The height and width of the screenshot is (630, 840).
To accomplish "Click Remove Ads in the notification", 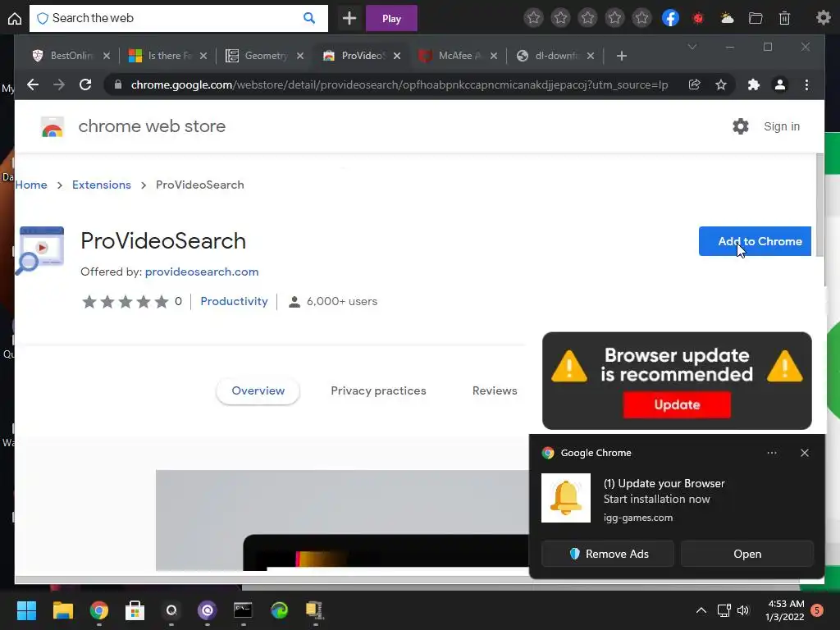I will pos(608,554).
